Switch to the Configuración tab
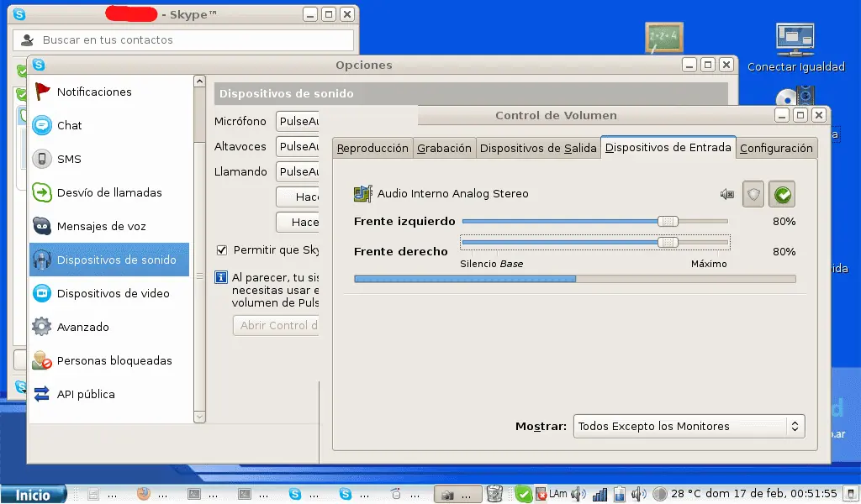 coord(776,148)
